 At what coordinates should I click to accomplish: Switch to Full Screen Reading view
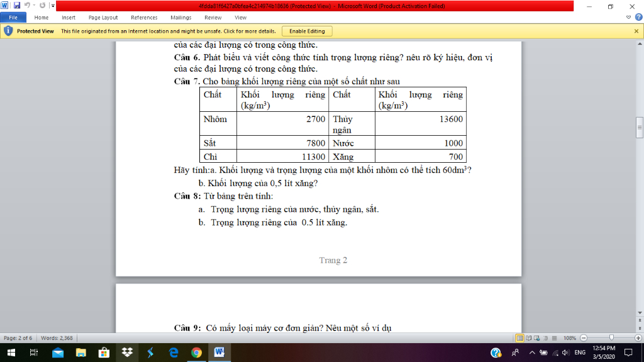[x=528, y=338]
